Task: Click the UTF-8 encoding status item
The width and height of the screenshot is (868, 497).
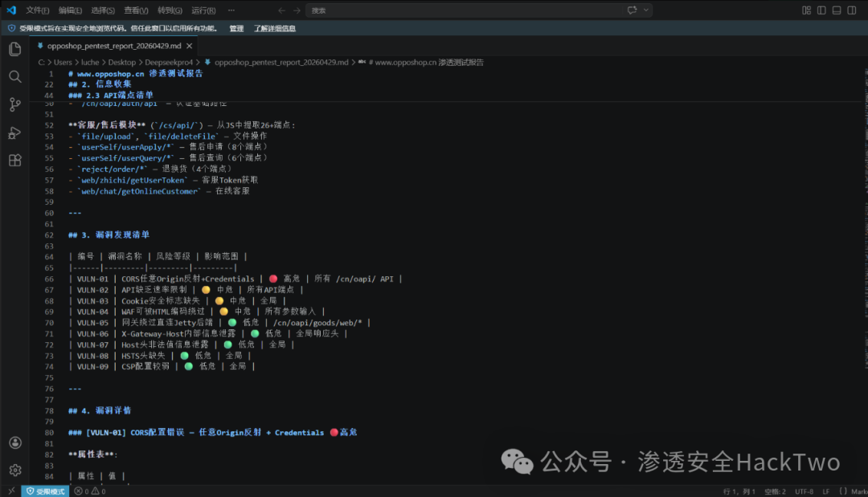Action: click(x=804, y=491)
